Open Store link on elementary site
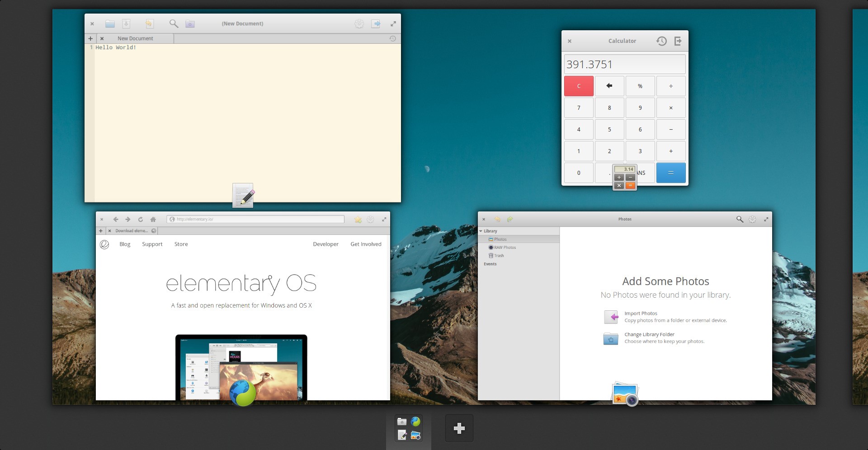Image resolution: width=868 pixels, height=450 pixels. (181, 244)
